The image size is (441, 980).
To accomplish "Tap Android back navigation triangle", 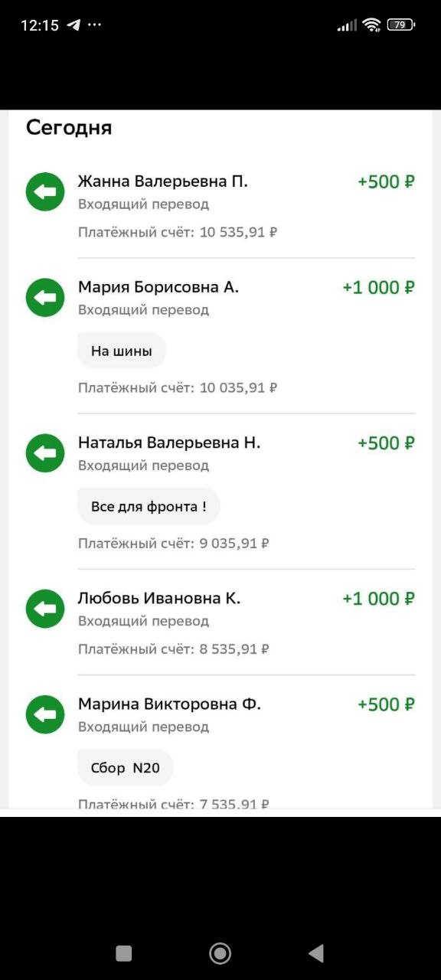I will click(315, 953).
